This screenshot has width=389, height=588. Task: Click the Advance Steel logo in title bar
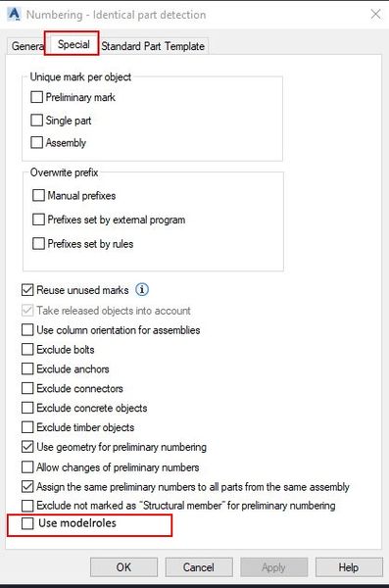[x=14, y=15]
